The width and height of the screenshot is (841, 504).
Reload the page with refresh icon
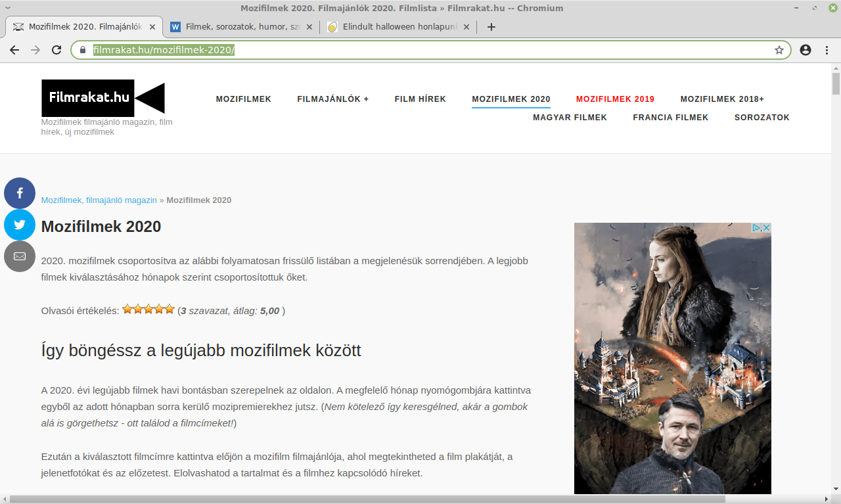point(57,50)
